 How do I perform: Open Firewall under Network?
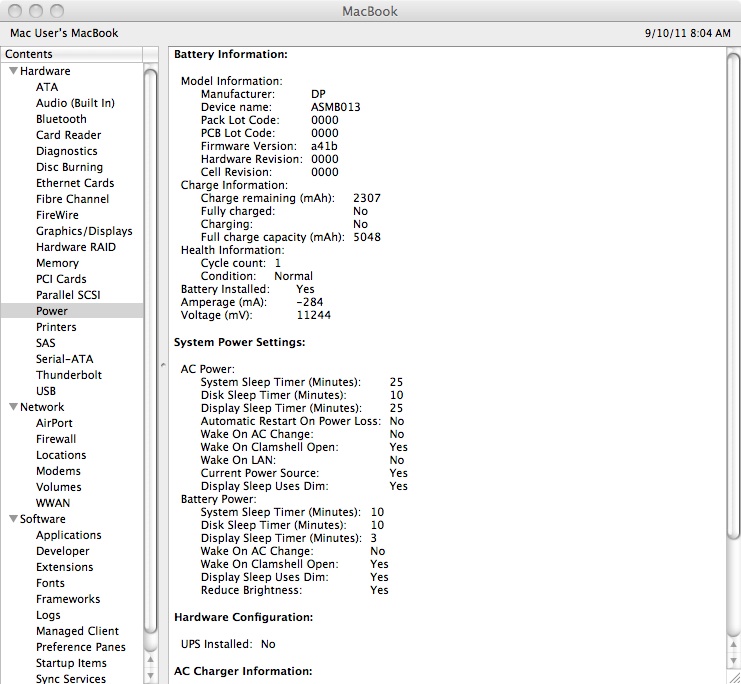point(56,439)
